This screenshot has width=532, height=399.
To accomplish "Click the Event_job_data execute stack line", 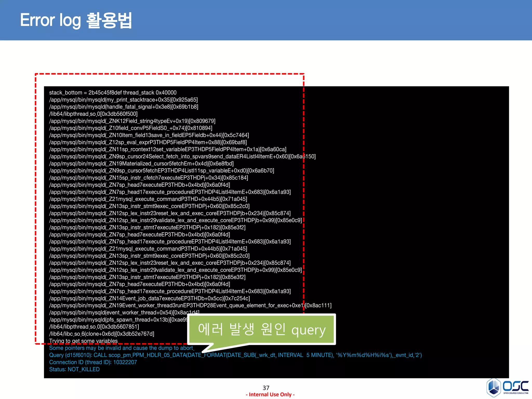I will (x=149, y=298).
